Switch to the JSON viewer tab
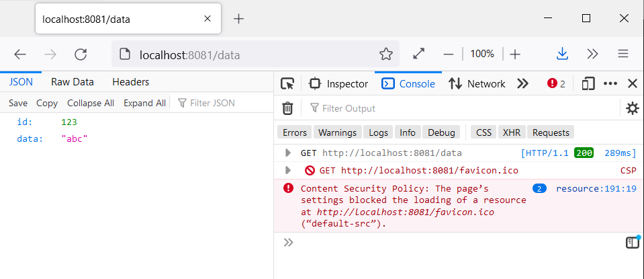Screen dimensions: 644x279 [21, 82]
